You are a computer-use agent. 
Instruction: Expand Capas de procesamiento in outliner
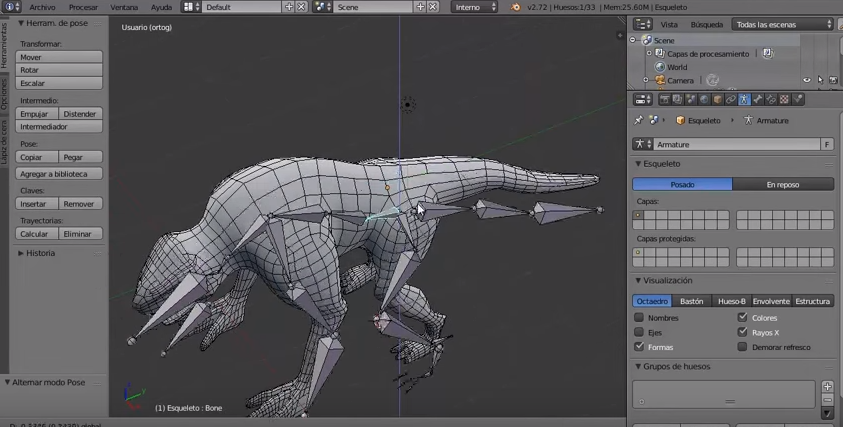[649, 53]
